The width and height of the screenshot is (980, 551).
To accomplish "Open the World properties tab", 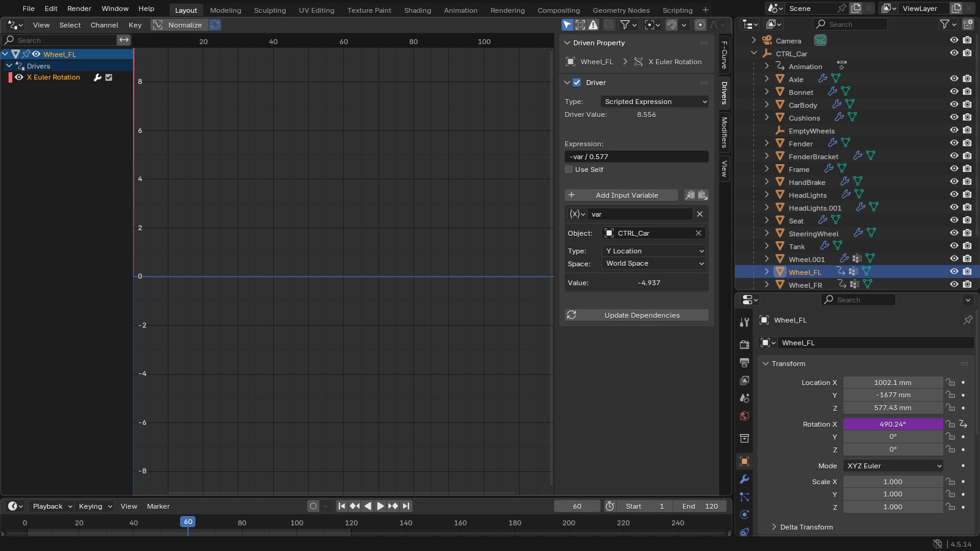I will click(x=744, y=416).
